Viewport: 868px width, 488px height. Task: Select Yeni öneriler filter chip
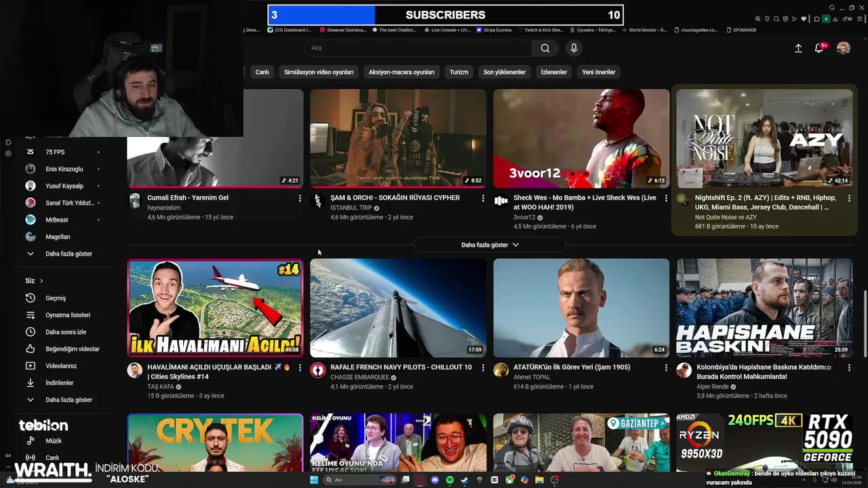599,72
